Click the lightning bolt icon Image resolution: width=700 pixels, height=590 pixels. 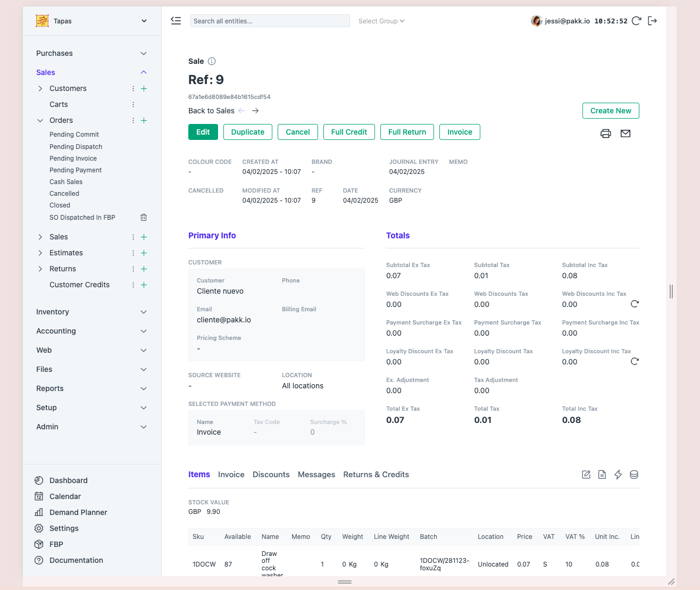(x=618, y=475)
